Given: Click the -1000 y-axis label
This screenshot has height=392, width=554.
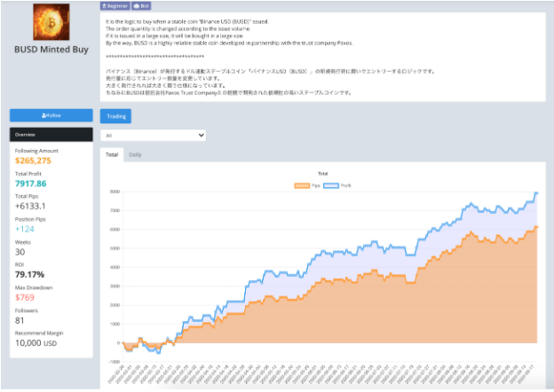Looking at the screenshot, I should [115, 362].
